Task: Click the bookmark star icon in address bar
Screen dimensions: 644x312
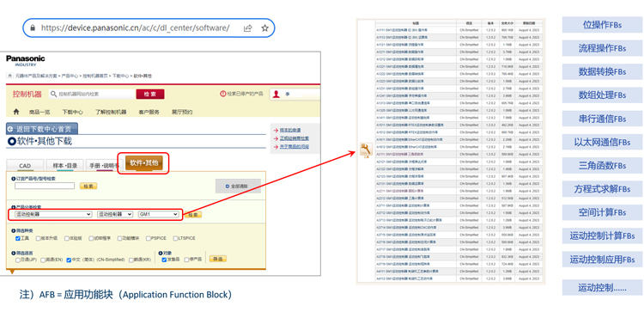Action: (x=265, y=28)
